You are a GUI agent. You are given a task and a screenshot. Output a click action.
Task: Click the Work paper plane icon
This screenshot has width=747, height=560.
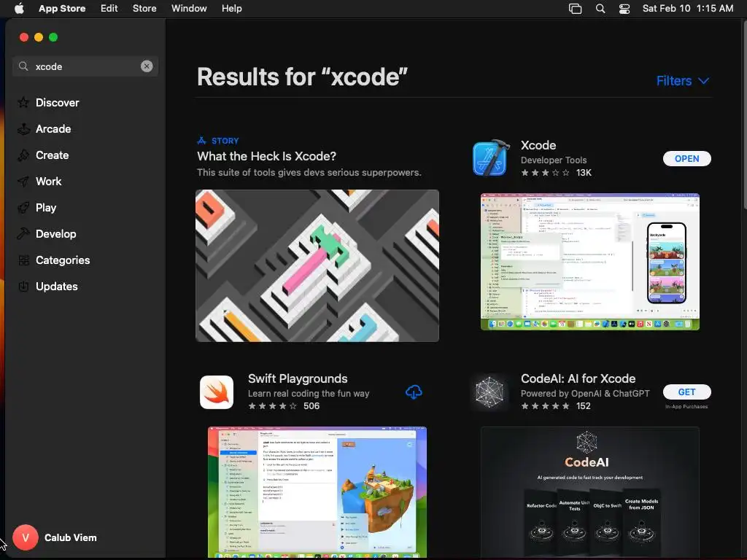[x=23, y=181]
